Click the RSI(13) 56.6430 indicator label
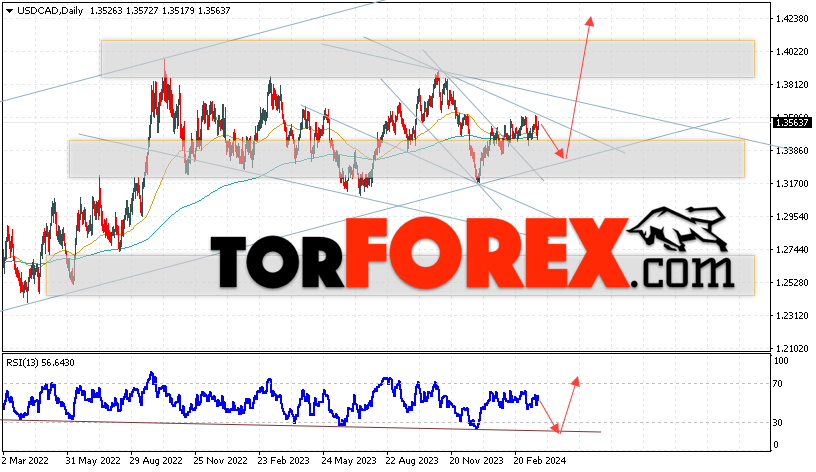 pyautogui.click(x=40, y=363)
